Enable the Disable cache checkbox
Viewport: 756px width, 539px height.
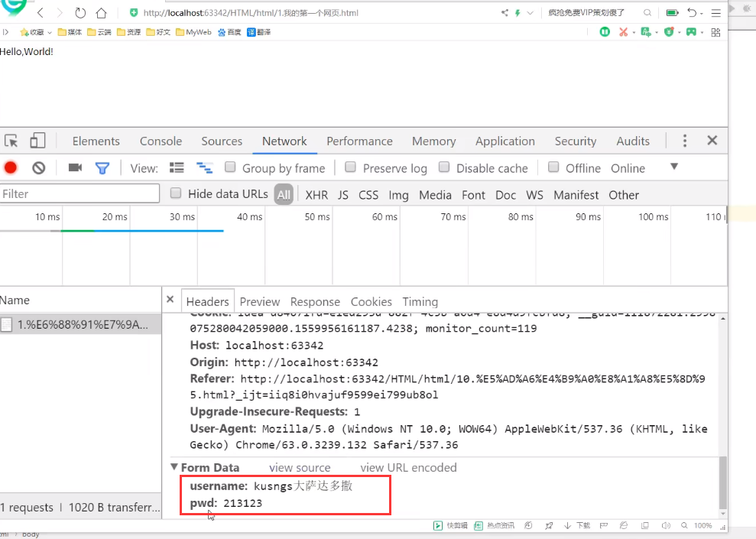(x=444, y=167)
